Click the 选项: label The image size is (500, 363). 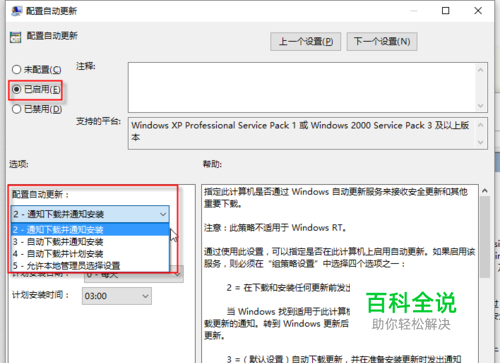[19, 164]
